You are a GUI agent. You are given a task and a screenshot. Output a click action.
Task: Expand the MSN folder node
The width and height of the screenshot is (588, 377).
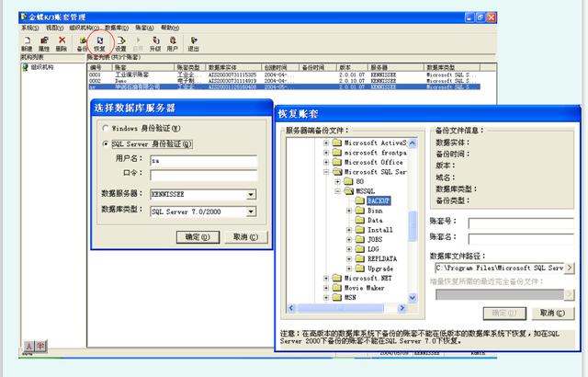[x=326, y=298]
